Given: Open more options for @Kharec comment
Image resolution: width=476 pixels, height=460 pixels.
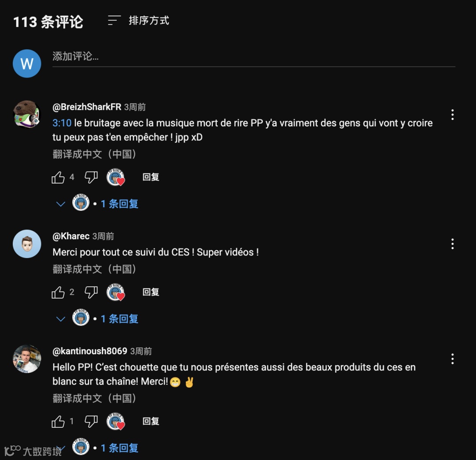Looking at the screenshot, I should coord(452,244).
